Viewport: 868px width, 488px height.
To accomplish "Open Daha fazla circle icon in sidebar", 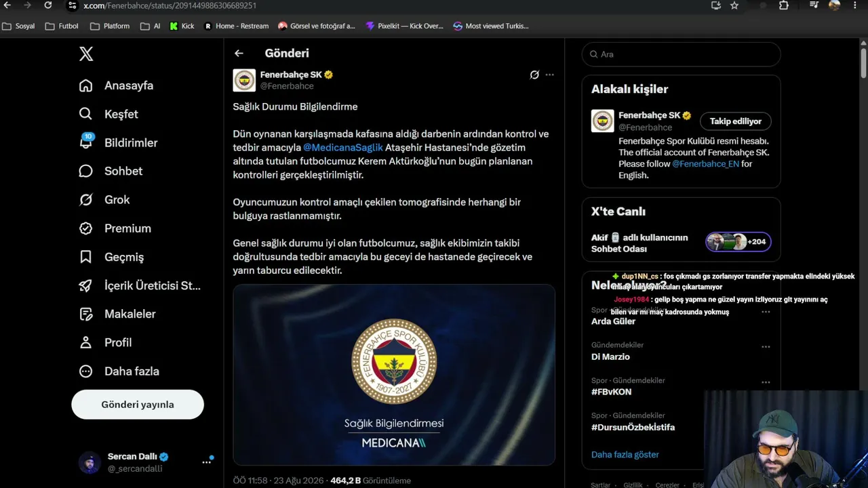I will click(x=85, y=371).
